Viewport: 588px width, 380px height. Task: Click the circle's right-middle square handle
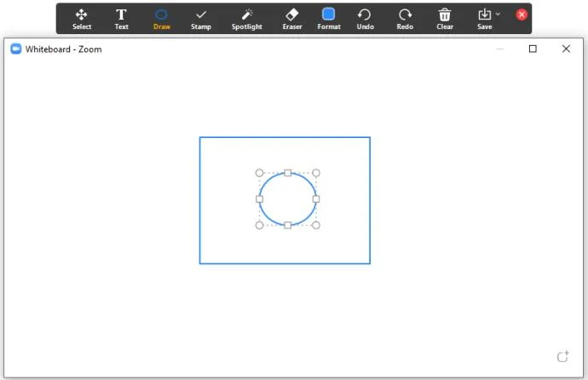click(x=316, y=199)
